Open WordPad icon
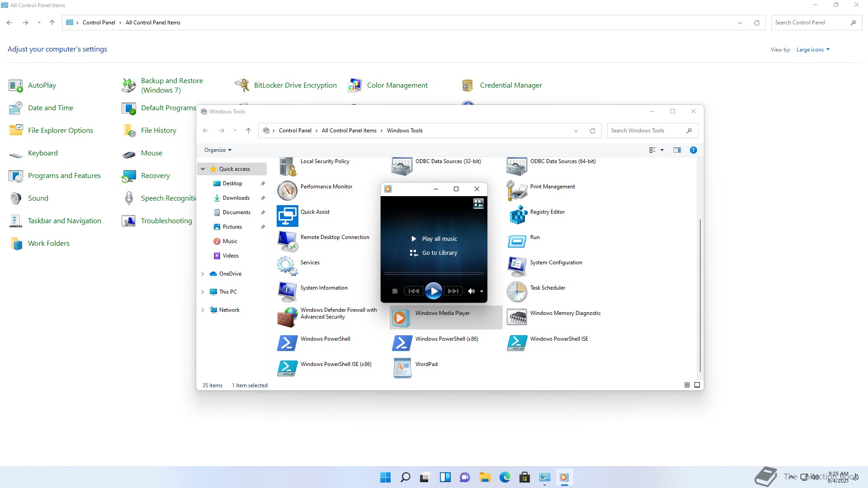868x488 pixels. coord(402,368)
